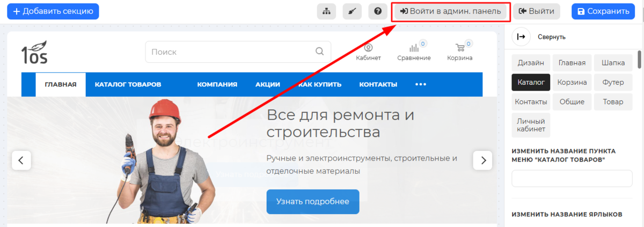Click the search magnifier icon

pyautogui.click(x=319, y=52)
